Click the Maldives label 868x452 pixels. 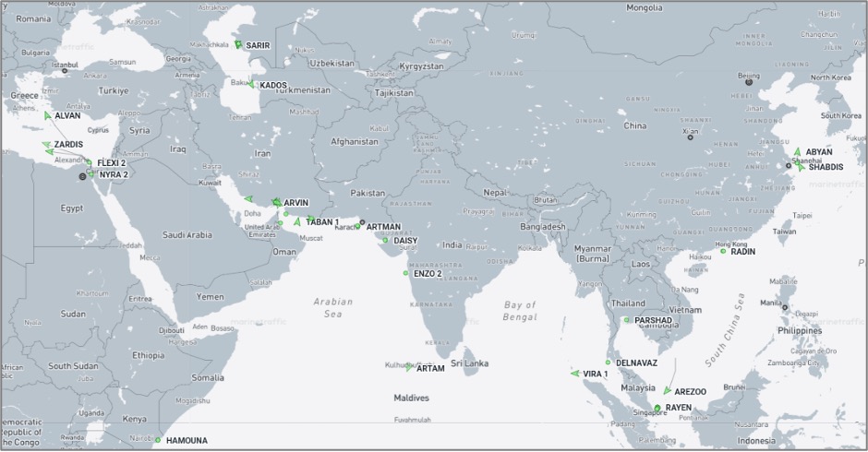pos(411,398)
